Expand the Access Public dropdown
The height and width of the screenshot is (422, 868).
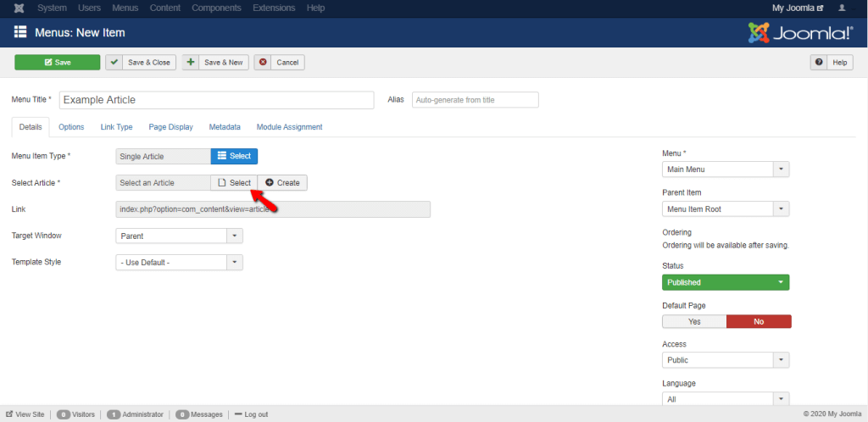coord(726,360)
